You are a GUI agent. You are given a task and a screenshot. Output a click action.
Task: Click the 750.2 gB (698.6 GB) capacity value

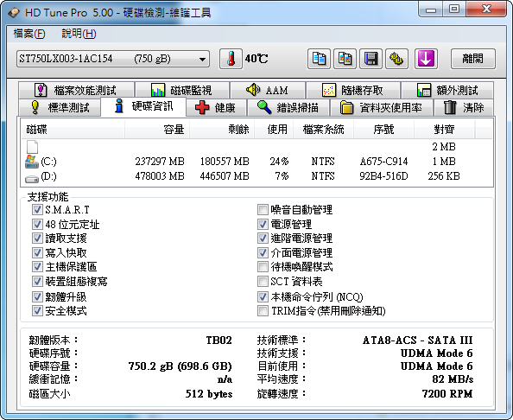pyautogui.click(x=180, y=366)
